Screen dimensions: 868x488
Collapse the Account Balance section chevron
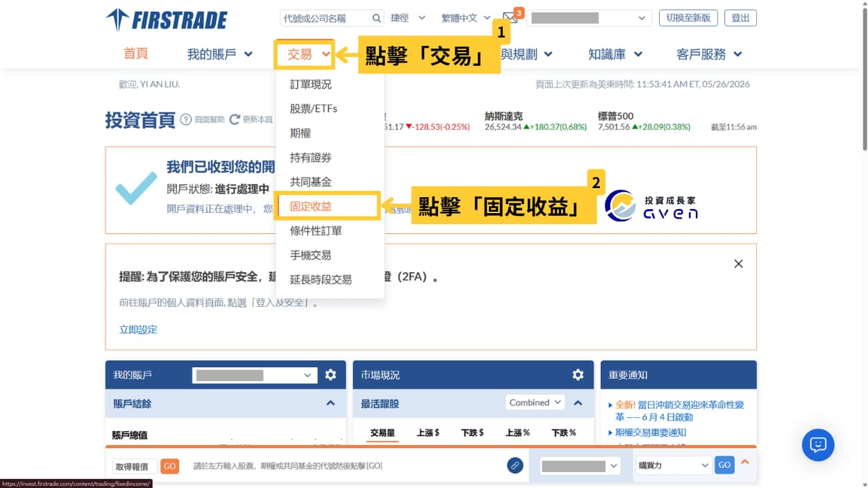click(331, 403)
